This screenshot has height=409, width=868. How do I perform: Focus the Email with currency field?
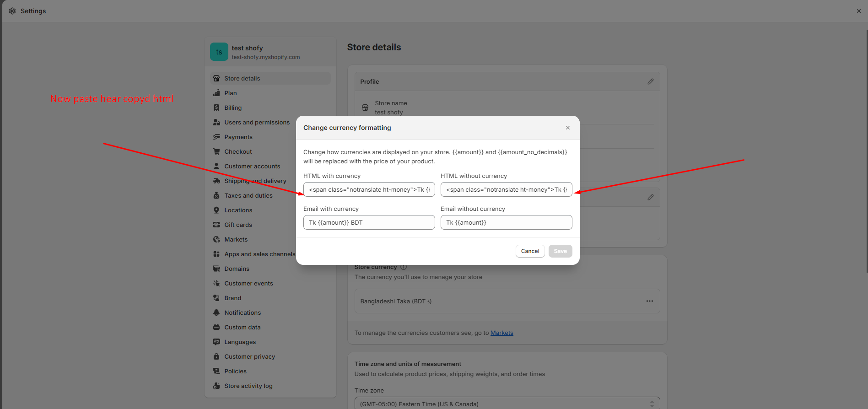tap(369, 222)
